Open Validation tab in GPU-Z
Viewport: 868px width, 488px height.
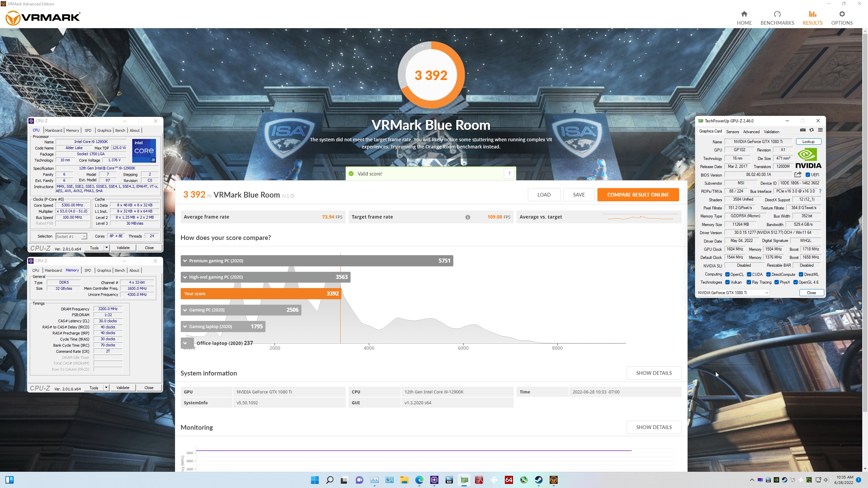pos(771,131)
